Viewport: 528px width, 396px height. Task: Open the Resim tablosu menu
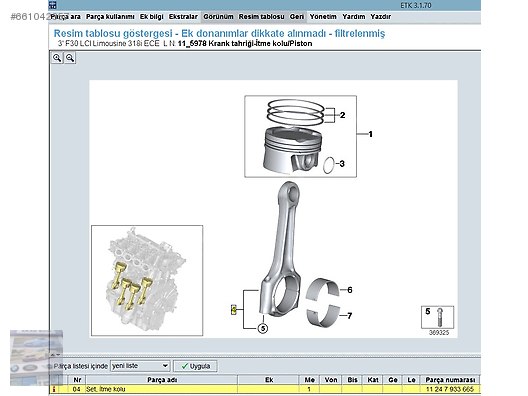pos(262,17)
